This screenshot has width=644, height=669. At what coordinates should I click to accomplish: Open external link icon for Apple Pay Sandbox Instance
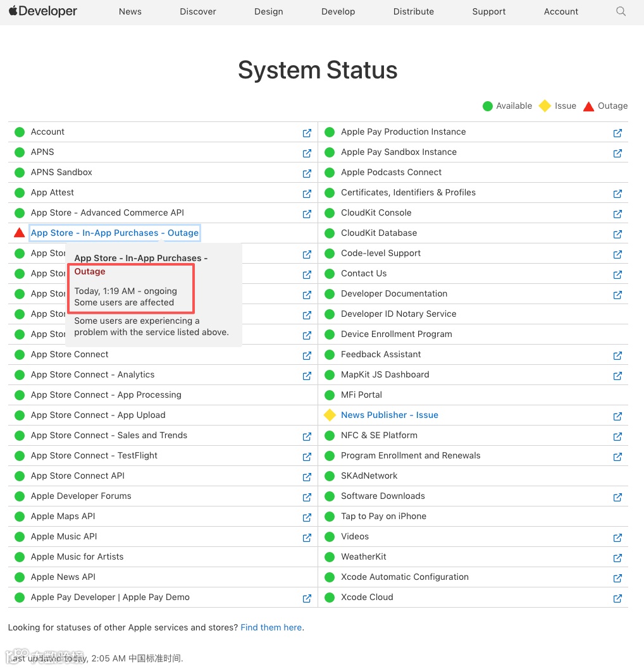pos(617,153)
